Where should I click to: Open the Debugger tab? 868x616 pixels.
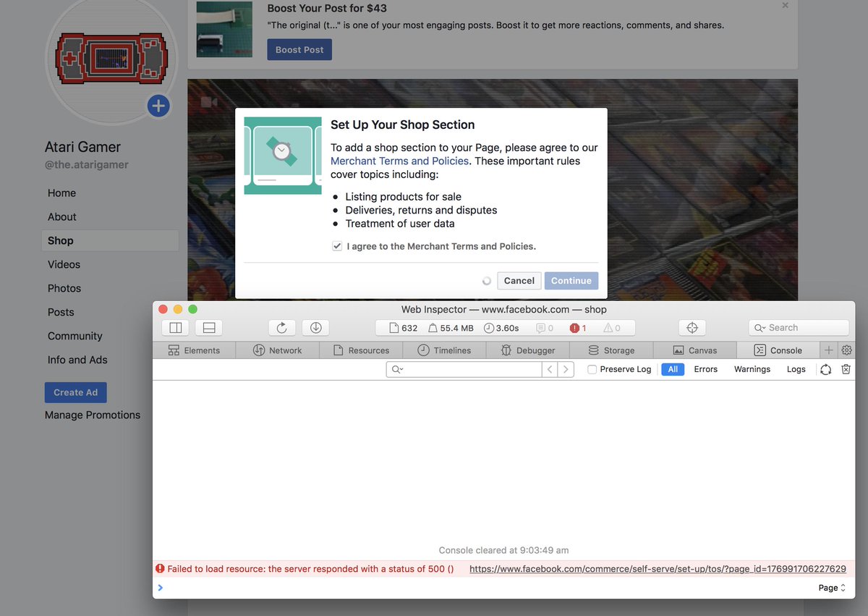pyautogui.click(x=528, y=350)
